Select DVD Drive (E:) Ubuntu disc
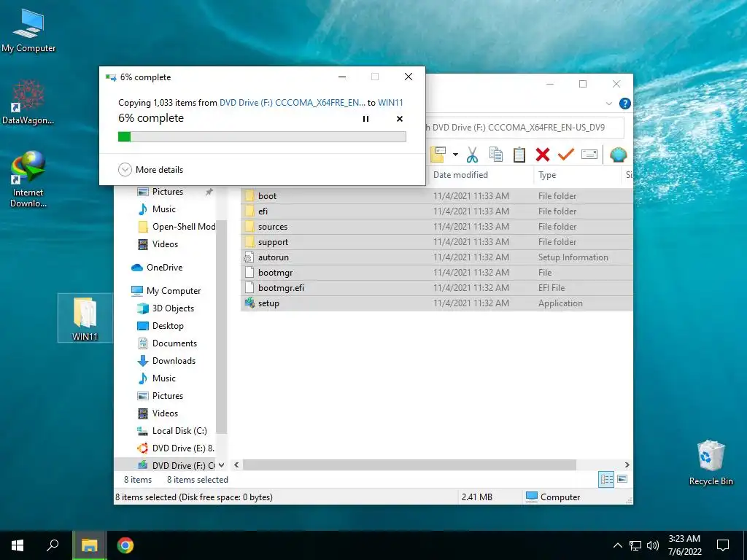747x560 pixels. pyautogui.click(x=175, y=448)
